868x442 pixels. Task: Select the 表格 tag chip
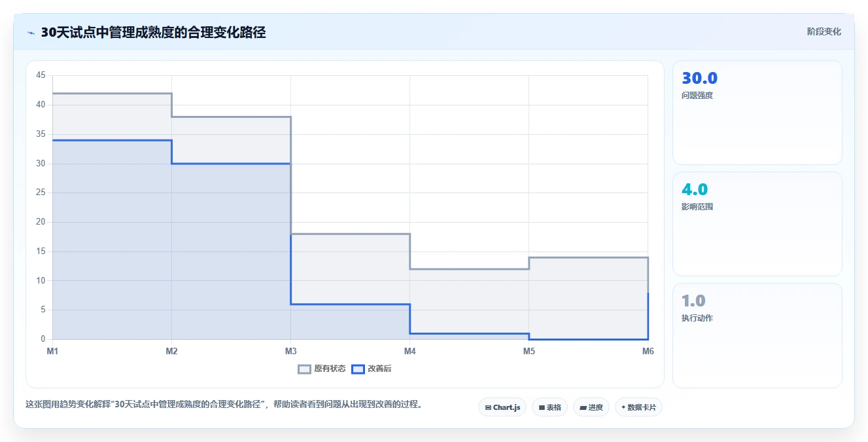[549, 407]
